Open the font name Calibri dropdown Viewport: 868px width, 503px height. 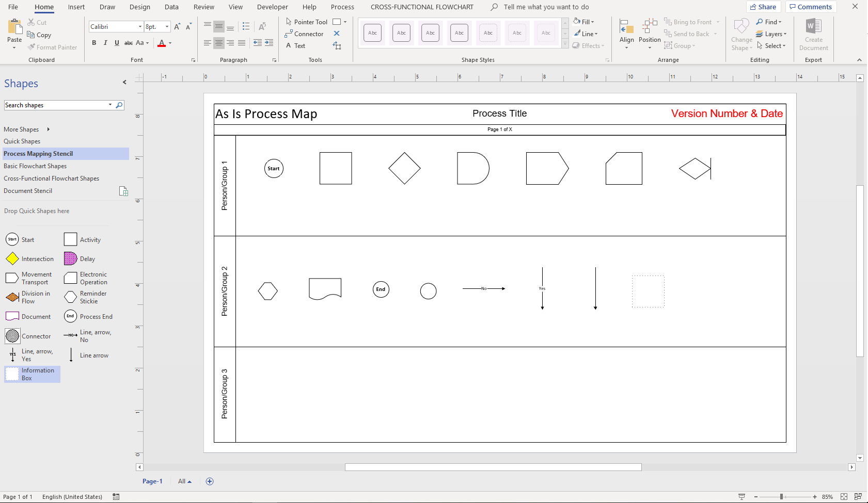140,27
